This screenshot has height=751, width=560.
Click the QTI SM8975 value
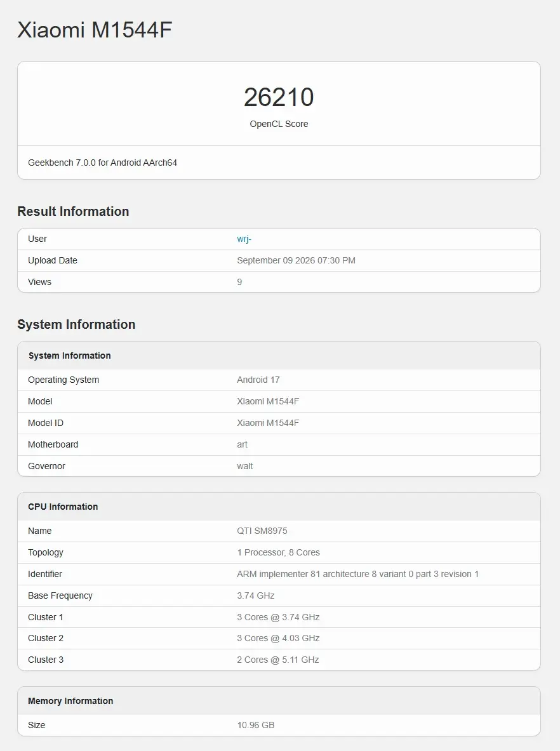(262, 531)
